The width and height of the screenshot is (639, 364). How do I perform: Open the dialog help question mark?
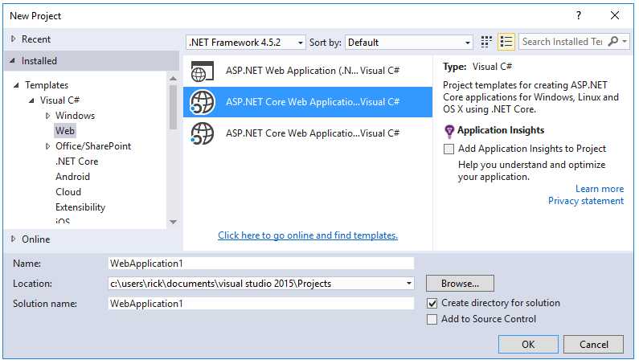[578, 15]
